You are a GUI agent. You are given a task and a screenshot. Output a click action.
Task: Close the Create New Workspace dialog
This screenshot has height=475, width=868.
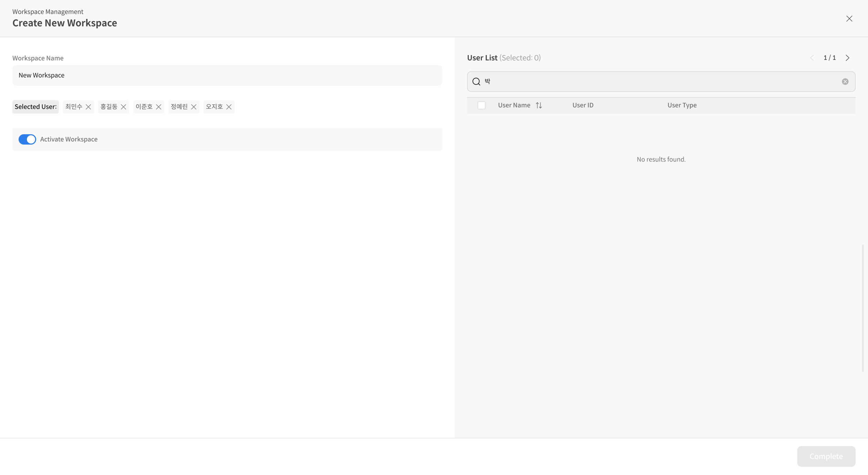coord(849,19)
